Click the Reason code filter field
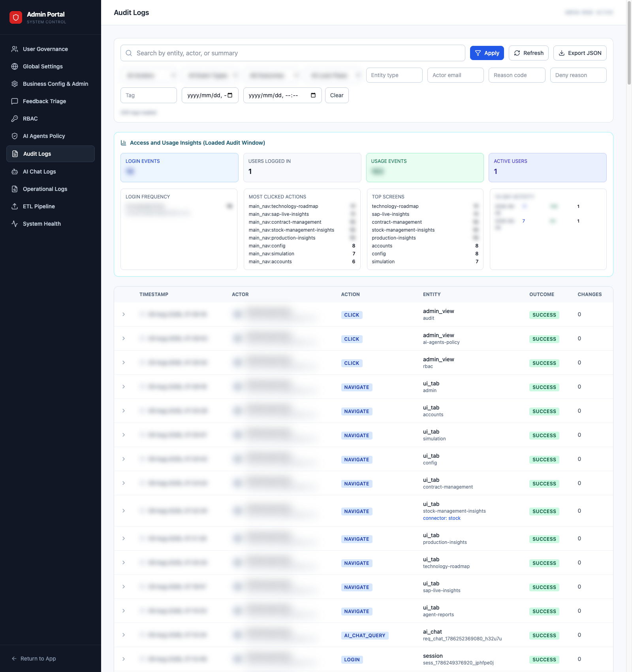This screenshot has width=632, height=672. [517, 75]
